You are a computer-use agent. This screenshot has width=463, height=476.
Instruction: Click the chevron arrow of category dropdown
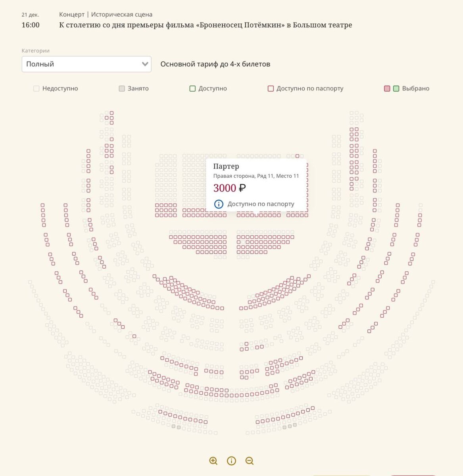(145, 64)
